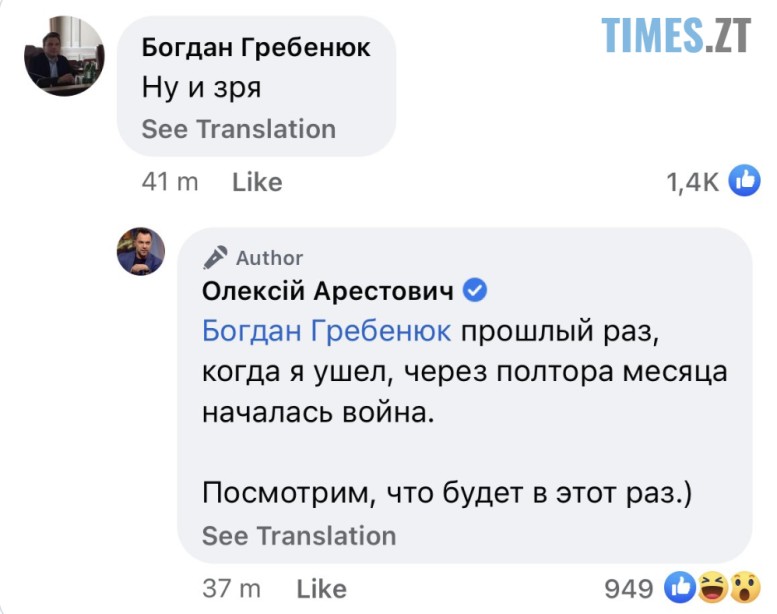Open commenter name Богдан Гребенюк above "Ну и зря"

(256, 47)
